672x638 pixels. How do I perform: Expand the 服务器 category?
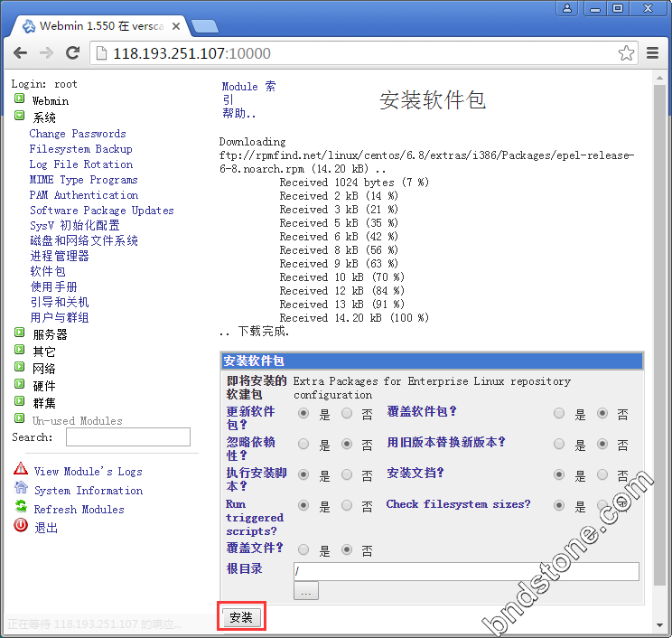coord(19,333)
